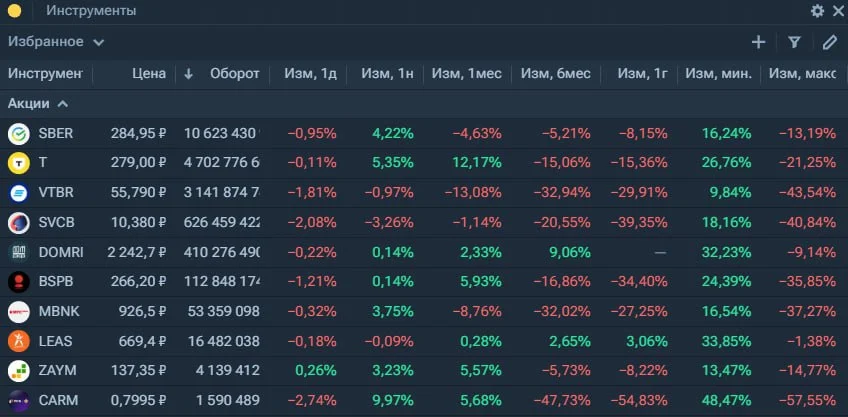Viewport: 848px width, 417px height.
Task: Sort by the Изм, мин. column
Action: (x=718, y=74)
